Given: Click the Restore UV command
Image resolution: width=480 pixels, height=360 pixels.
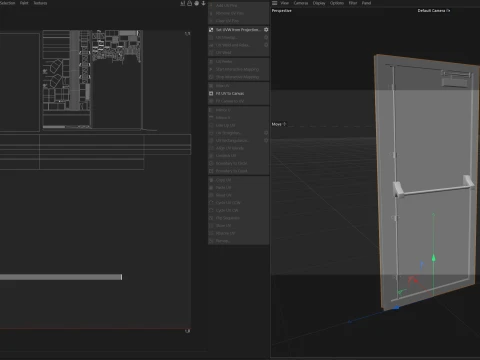Looking at the screenshot, I should [238, 233].
